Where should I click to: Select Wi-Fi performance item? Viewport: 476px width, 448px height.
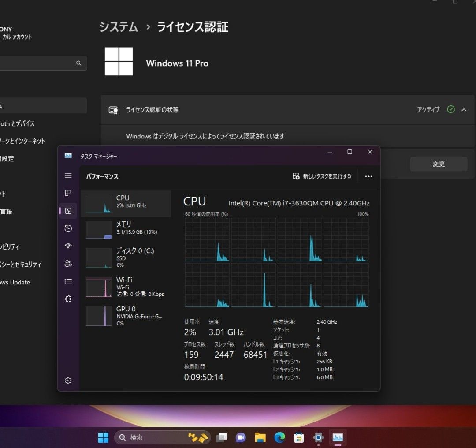tap(126, 287)
